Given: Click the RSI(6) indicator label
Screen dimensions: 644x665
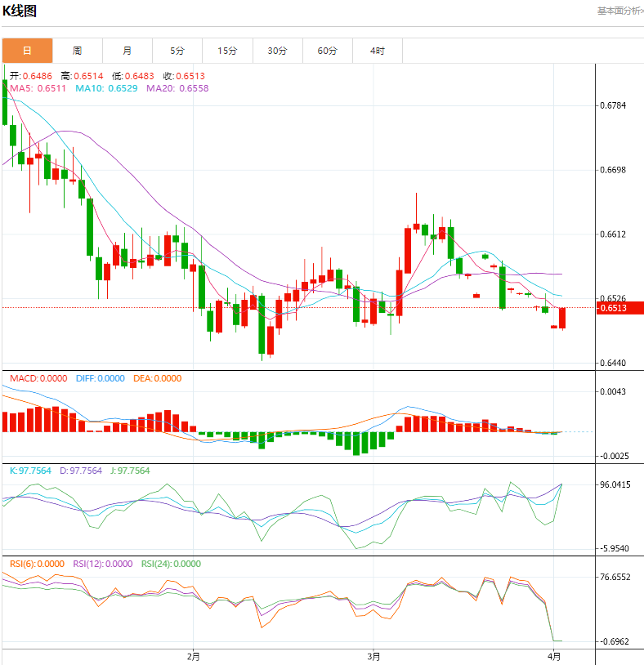Looking at the screenshot, I should [38, 564].
